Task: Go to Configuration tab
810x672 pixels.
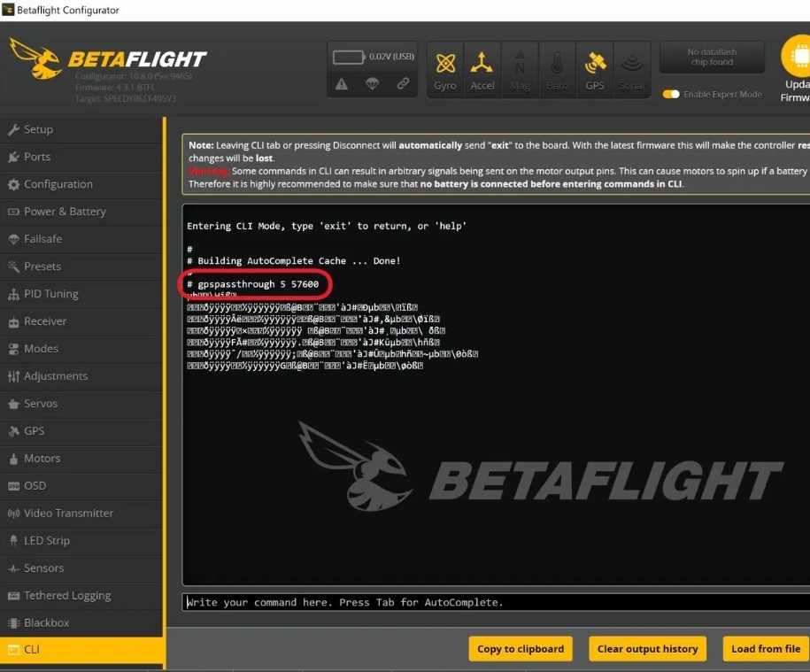Action: pyautogui.click(x=81, y=184)
